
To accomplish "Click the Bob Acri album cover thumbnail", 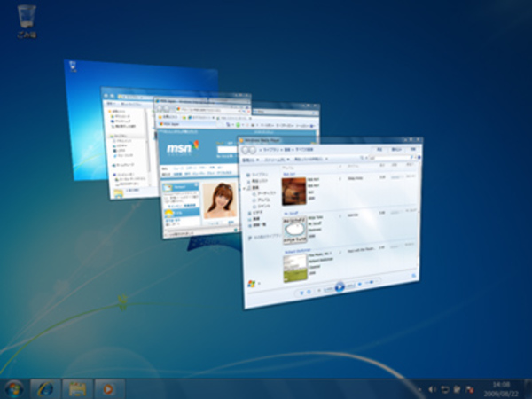I will [293, 191].
